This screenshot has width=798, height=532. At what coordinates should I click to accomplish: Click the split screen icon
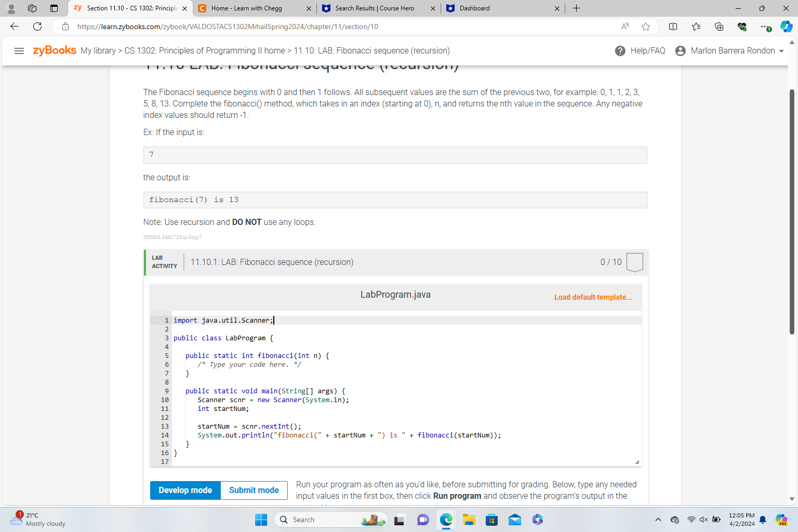coord(673,26)
